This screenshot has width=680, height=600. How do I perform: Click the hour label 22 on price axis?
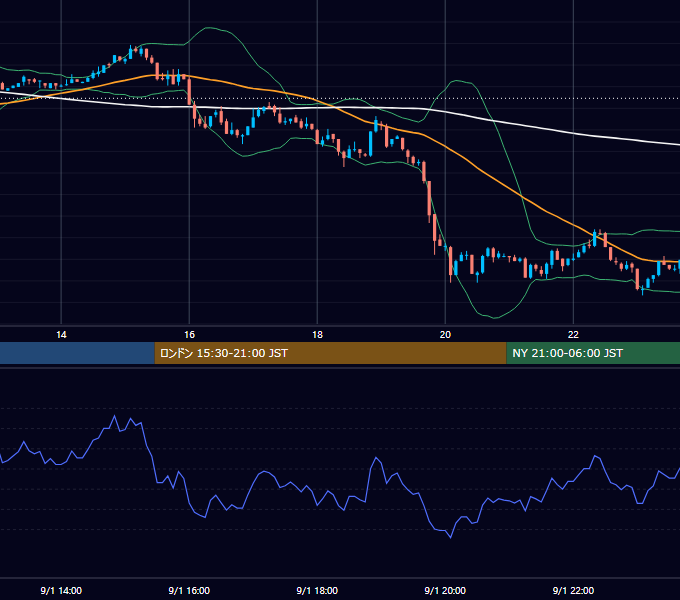click(573, 335)
